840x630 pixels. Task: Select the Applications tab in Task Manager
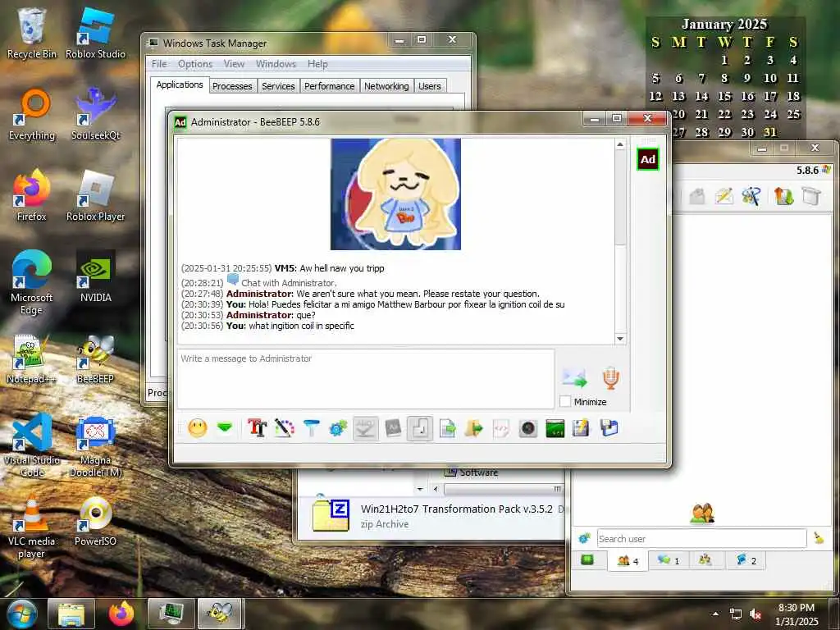tap(180, 84)
